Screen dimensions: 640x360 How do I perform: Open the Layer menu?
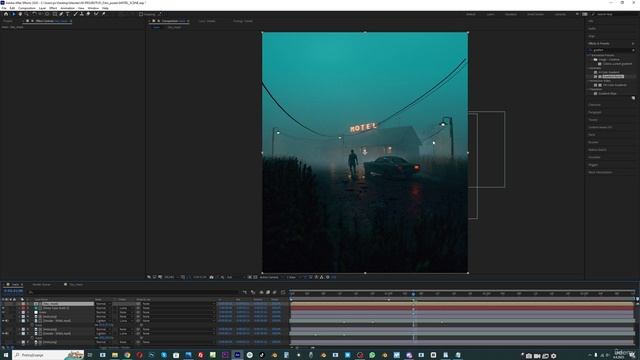tap(42, 8)
